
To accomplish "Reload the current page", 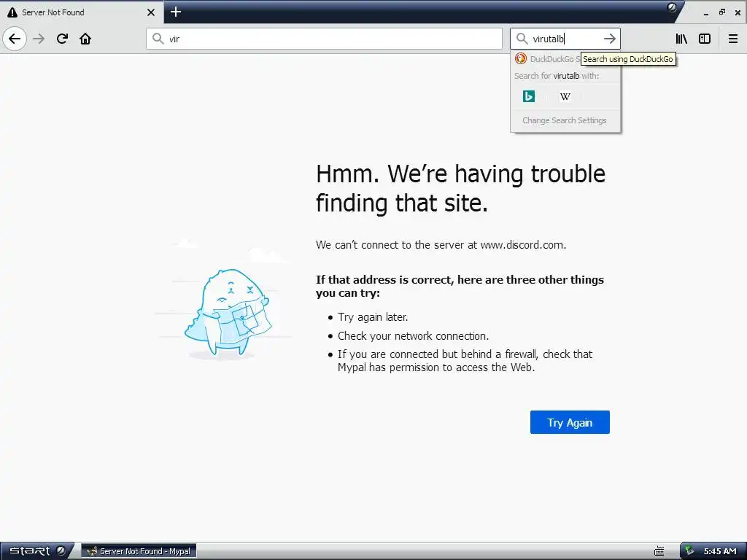I will click(63, 39).
